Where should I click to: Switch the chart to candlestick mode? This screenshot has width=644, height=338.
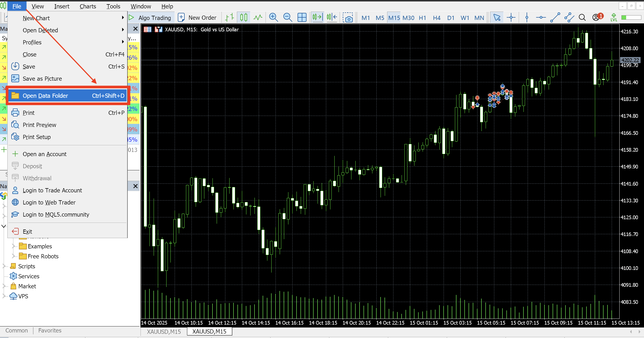click(243, 18)
